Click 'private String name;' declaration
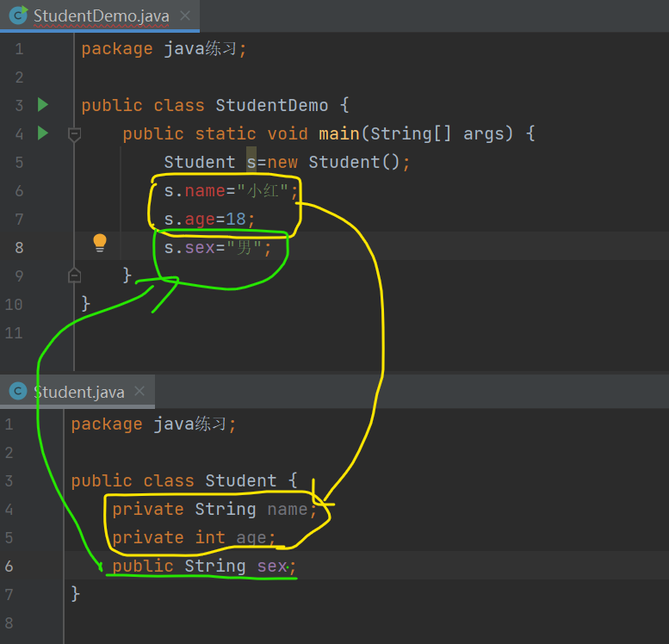Image resolution: width=669 pixels, height=644 pixels. point(214,510)
